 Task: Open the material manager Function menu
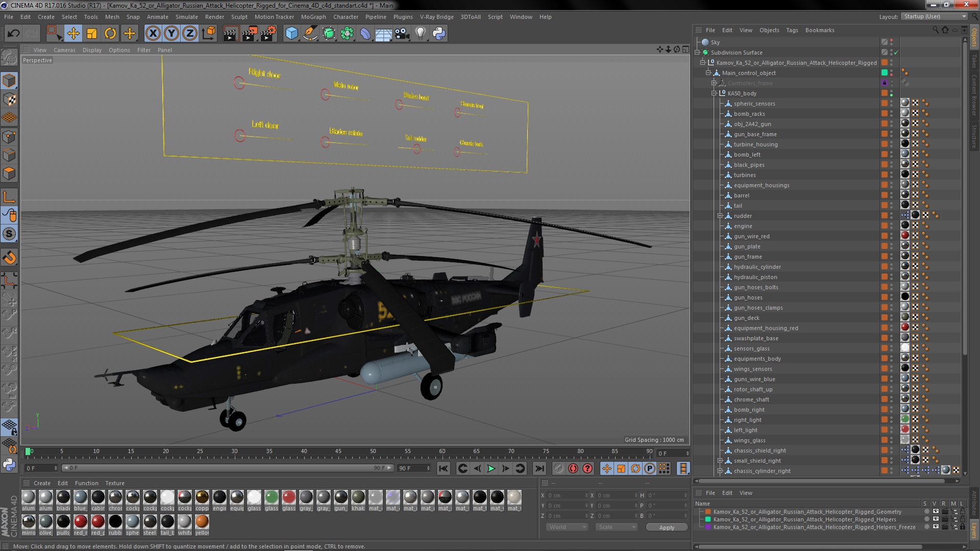86,483
